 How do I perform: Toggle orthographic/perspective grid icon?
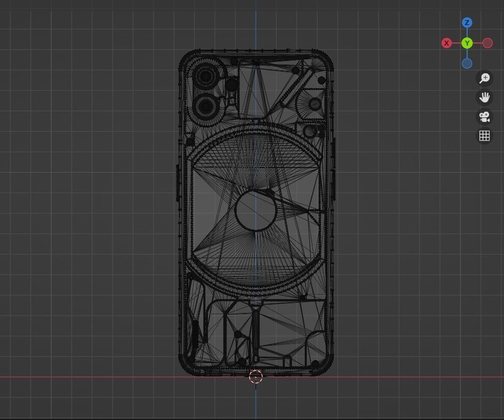[x=485, y=136]
